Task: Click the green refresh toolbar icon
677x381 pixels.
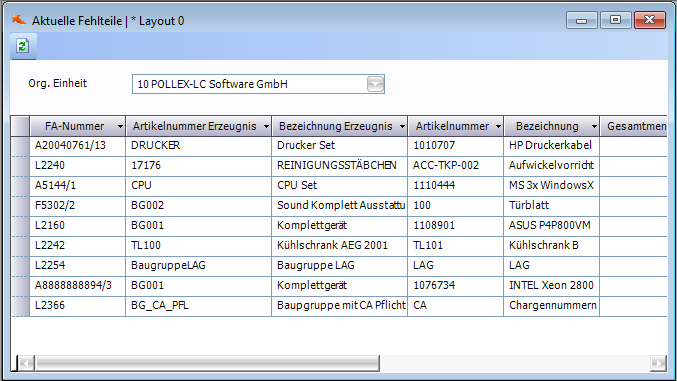Action: click(22, 46)
